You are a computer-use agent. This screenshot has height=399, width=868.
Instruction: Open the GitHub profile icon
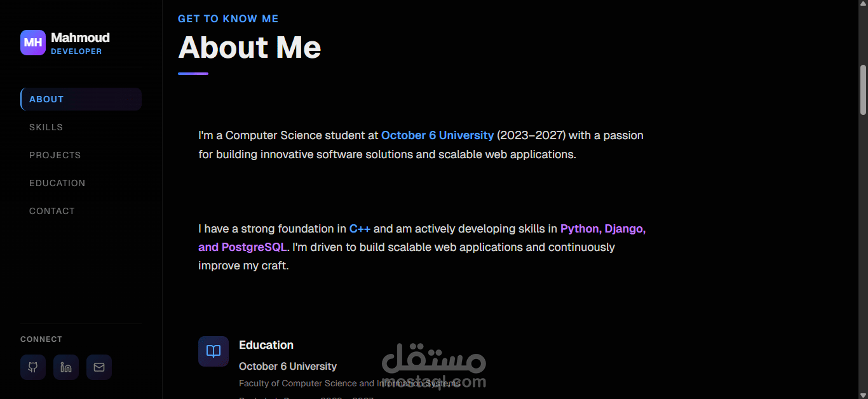(x=33, y=367)
